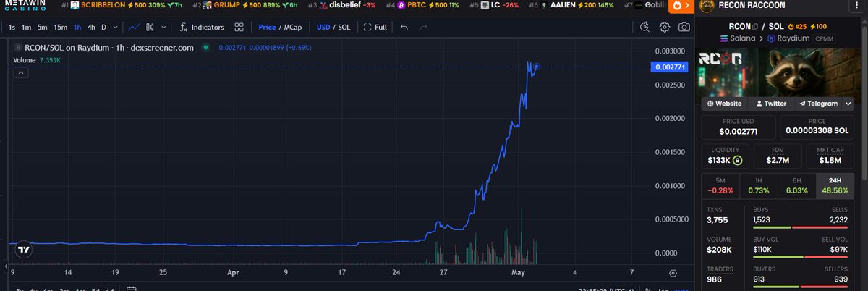The width and height of the screenshot is (868, 291).
Task: Open the go-to-date calendar icon
Action: click(132, 289)
